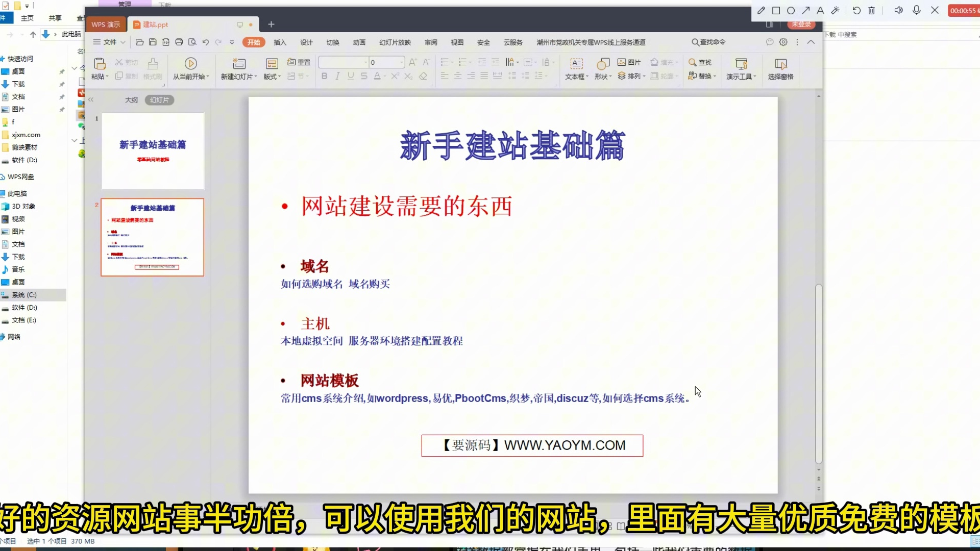Expand the Layout (版式) dropdown
The width and height of the screenshot is (980, 551).
coord(272,77)
